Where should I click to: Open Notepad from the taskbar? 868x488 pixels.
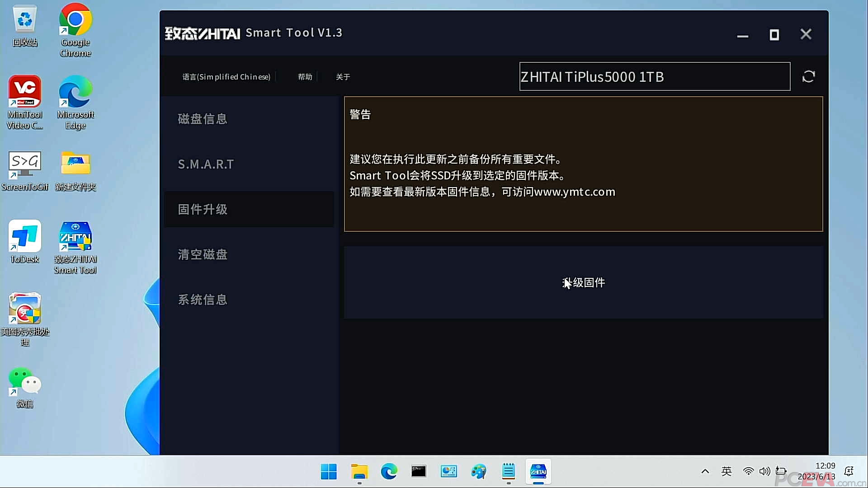(509, 471)
